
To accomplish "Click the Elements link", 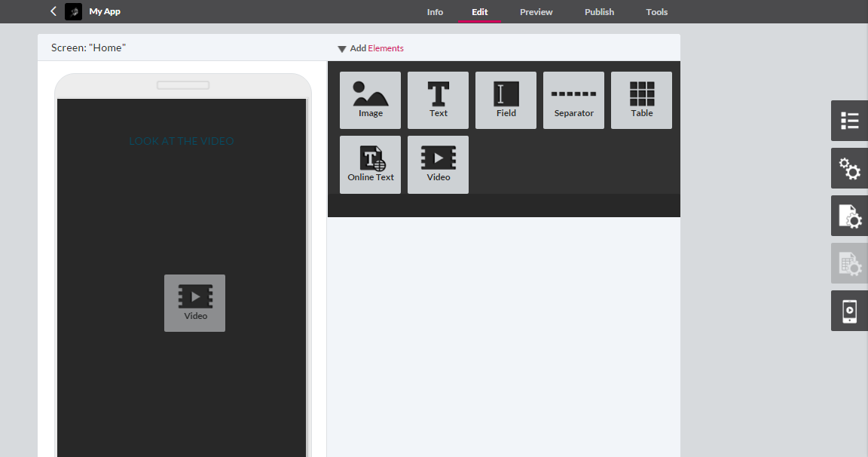I will [x=386, y=48].
